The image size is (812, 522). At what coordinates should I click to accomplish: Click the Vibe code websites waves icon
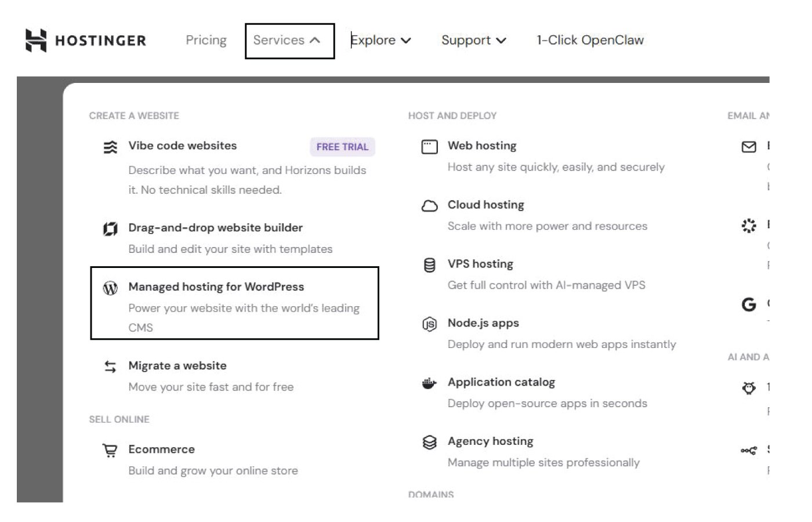110,146
